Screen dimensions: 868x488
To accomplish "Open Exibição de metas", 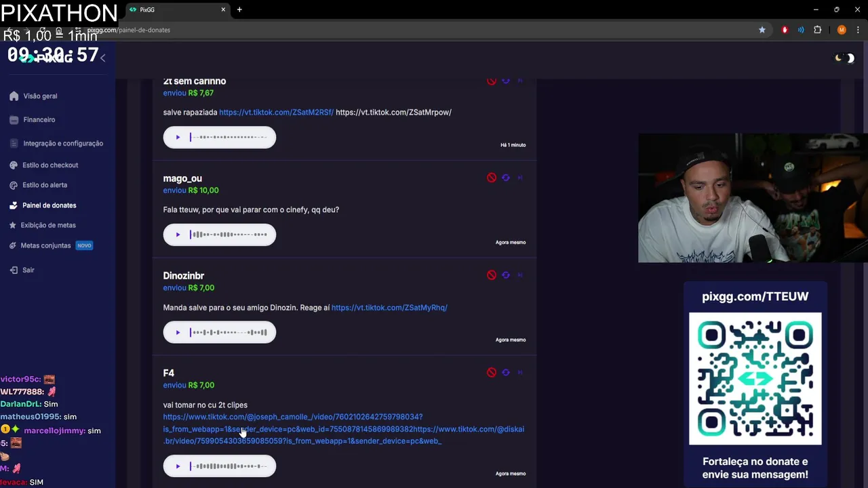I will click(43, 225).
